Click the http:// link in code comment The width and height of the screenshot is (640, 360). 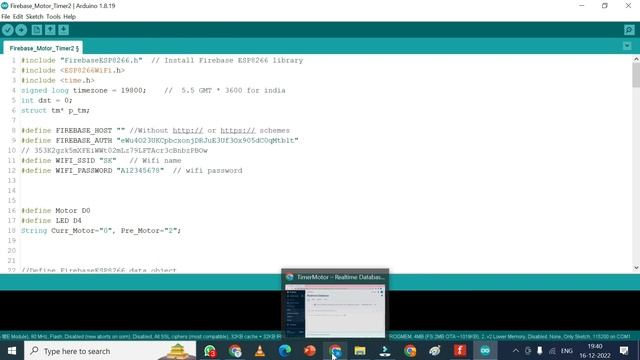188,131
